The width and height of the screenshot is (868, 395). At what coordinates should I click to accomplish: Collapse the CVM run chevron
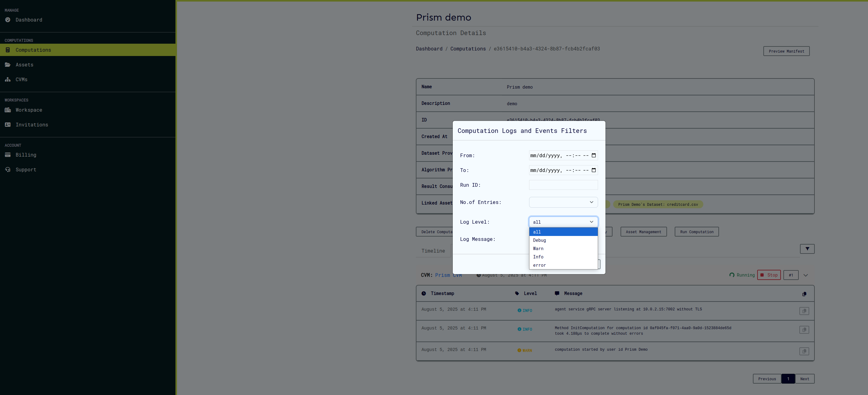[805, 275]
